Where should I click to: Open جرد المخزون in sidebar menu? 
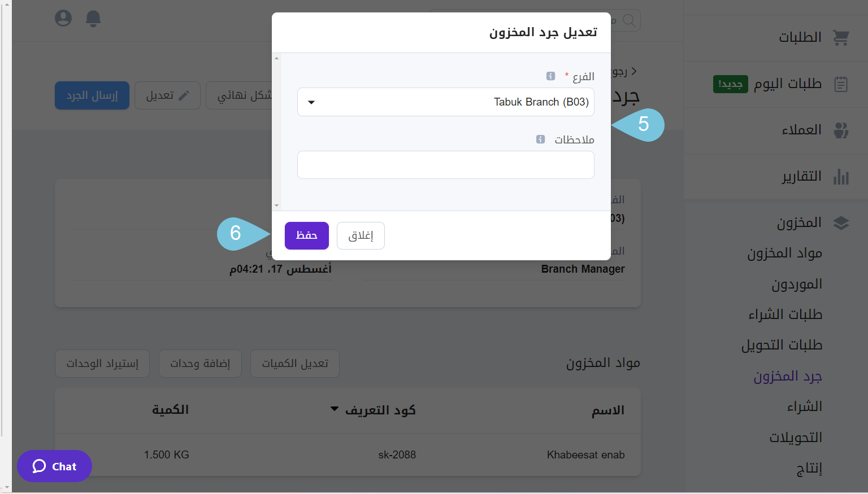pos(788,376)
